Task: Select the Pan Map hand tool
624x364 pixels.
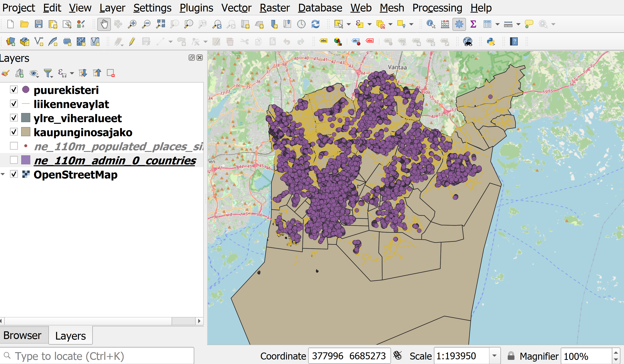Action: coord(104,24)
